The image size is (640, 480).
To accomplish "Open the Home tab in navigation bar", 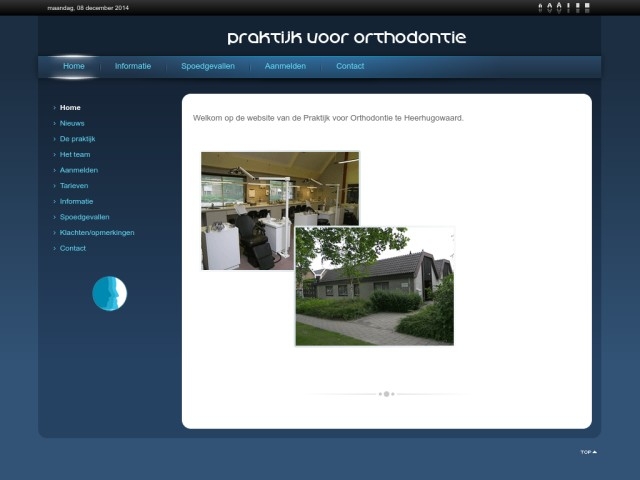I will [x=74, y=66].
